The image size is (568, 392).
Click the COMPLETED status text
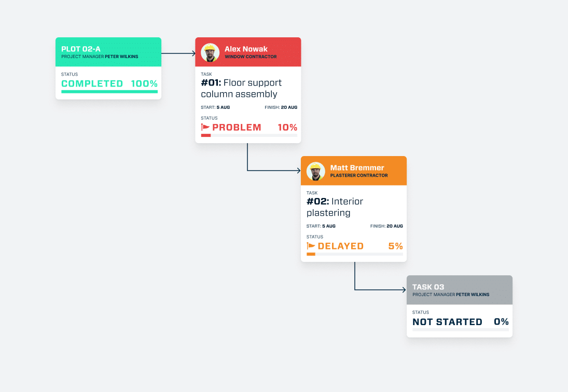92,83
